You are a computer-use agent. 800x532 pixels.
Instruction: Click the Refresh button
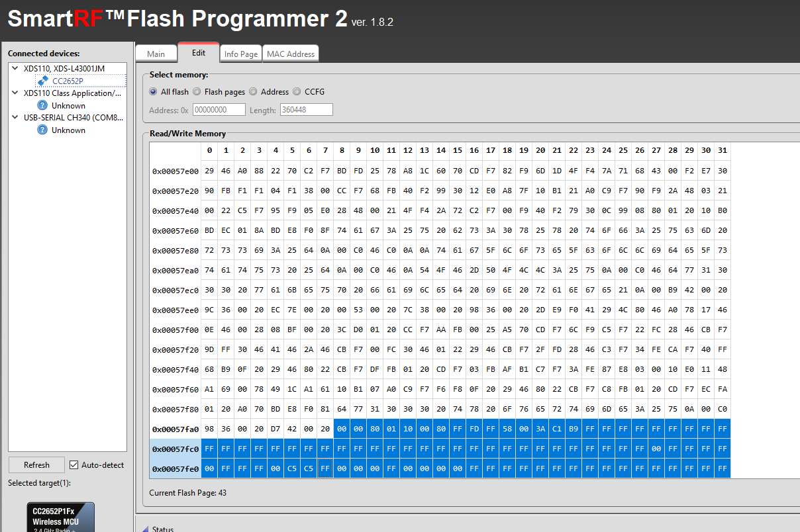point(36,465)
